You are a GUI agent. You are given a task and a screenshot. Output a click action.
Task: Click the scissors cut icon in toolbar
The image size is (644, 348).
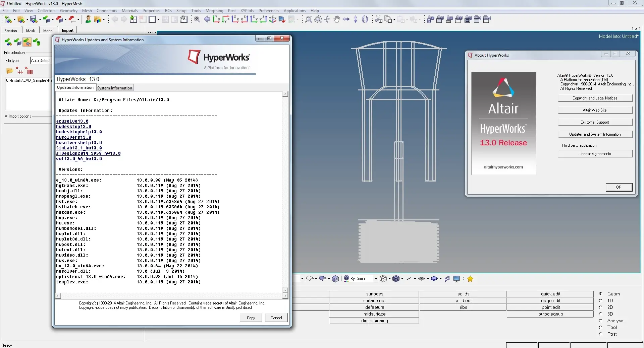point(378,19)
